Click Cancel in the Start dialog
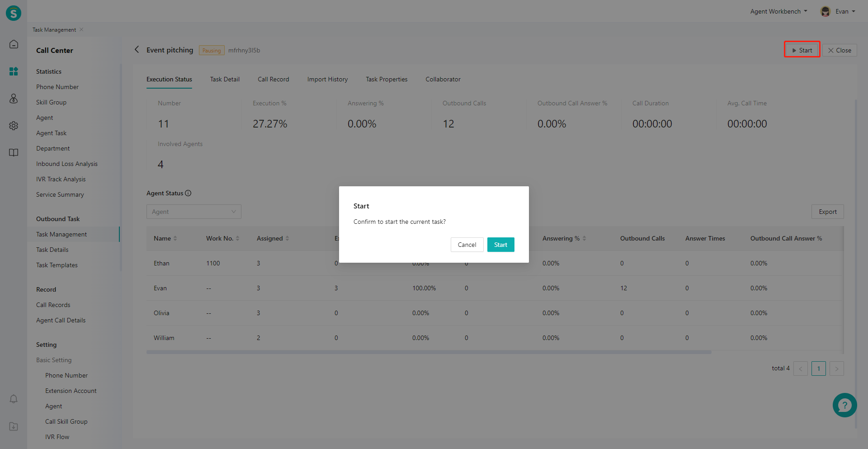The height and width of the screenshot is (449, 868). (x=467, y=245)
